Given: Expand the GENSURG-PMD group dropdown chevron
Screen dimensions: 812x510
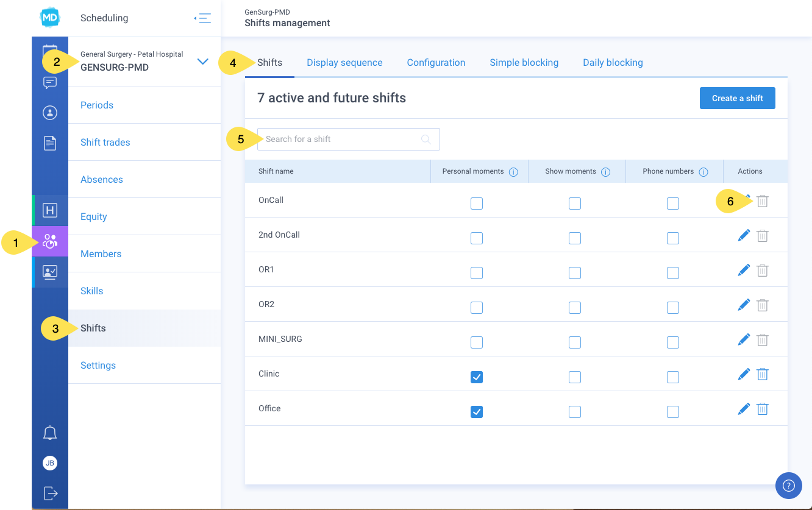Looking at the screenshot, I should 203,62.
